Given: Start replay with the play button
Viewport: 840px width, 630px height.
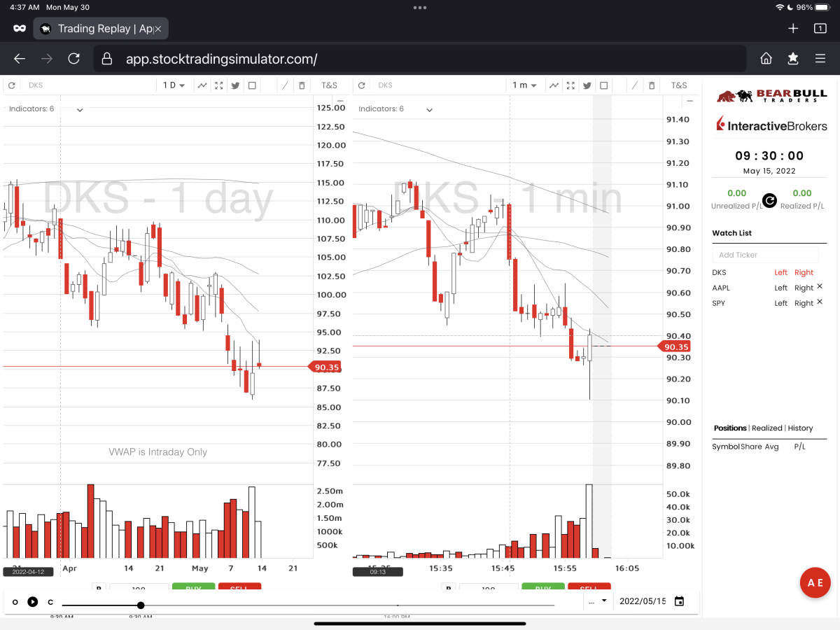Looking at the screenshot, I should point(32,601).
